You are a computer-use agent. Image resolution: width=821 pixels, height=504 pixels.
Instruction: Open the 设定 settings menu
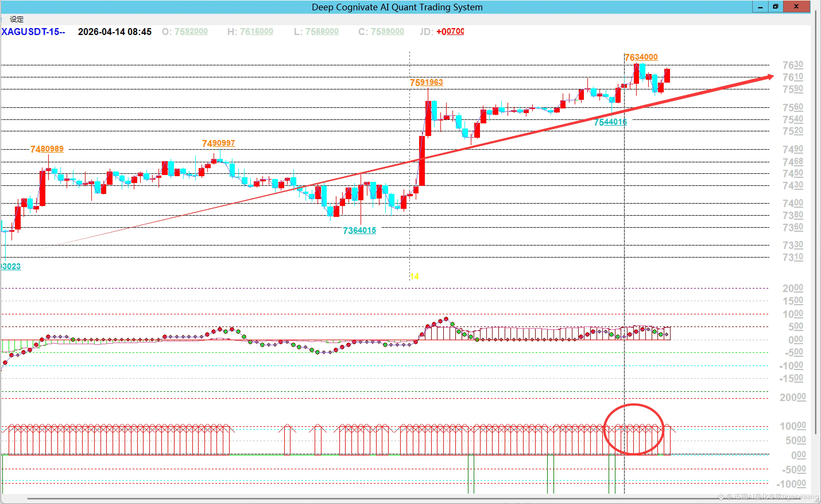(x=17, y=19)
